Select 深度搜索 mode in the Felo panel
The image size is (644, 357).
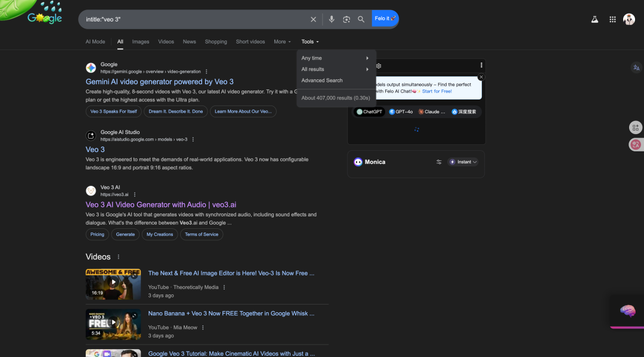click(x=464, y=111)
